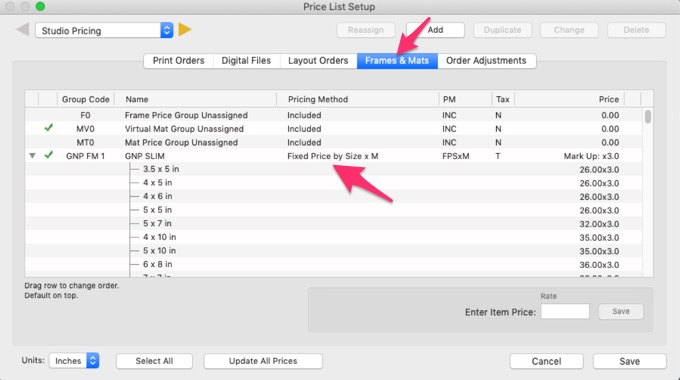
Task: Click the 32.00x3.0 price value
Action: (x=599, y=224)
